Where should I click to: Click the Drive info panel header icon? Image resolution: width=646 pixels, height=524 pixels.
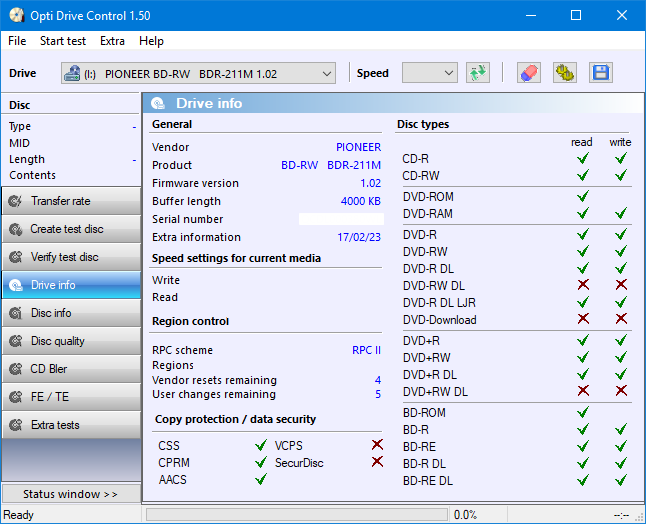pyautogui.click(x=158, y=103)
